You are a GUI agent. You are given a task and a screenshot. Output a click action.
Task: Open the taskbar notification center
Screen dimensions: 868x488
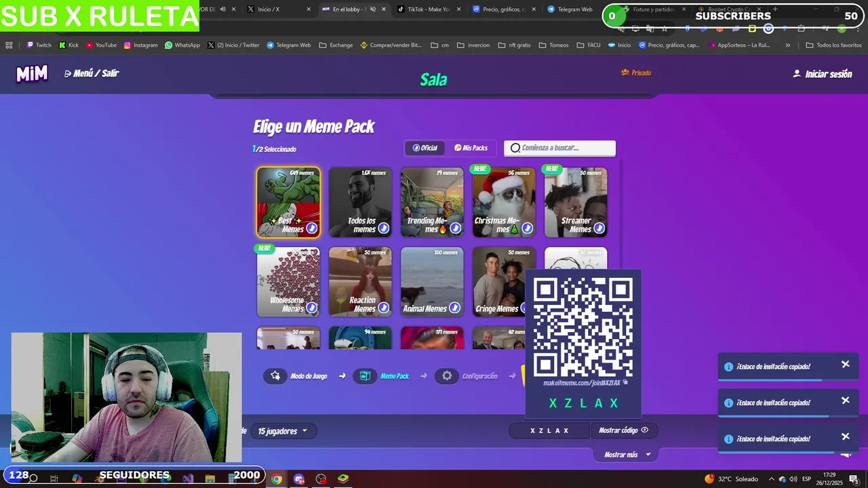853,479
